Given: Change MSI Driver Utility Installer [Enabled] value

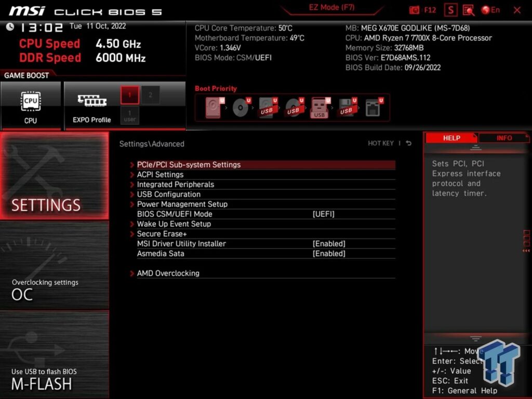Looking at the screenshot, I should click(x=329, y=244).
